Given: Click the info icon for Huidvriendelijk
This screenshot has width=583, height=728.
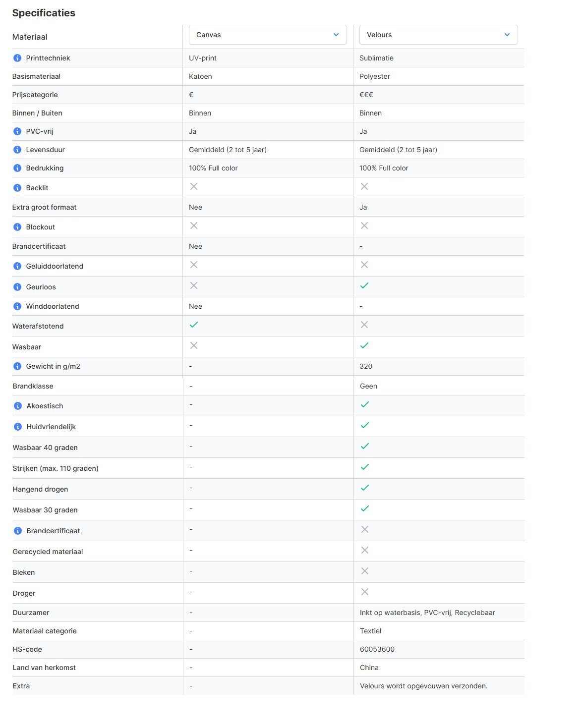Looking at the screenshot, I should click(18, 427).
